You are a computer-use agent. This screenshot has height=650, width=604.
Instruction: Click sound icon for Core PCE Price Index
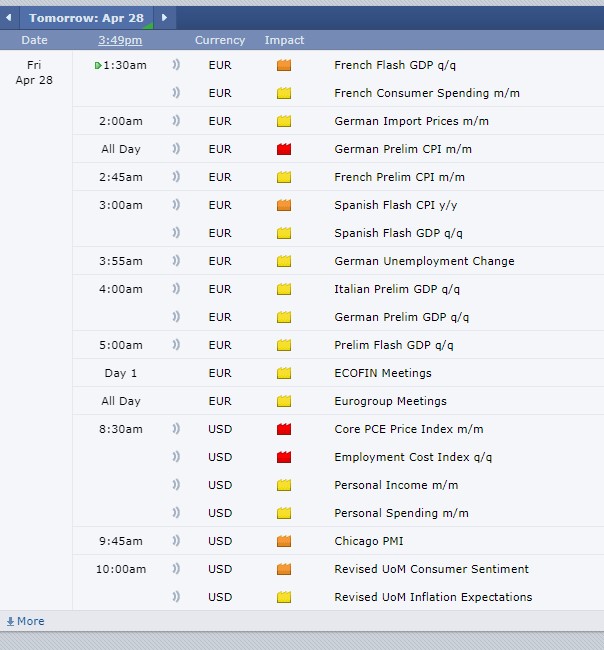177,429
